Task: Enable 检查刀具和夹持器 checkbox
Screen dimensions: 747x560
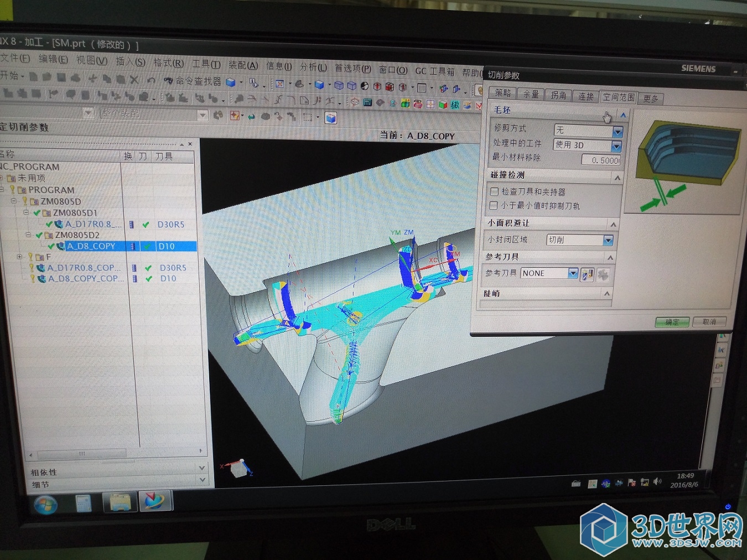Action: (x=494, y=191)
